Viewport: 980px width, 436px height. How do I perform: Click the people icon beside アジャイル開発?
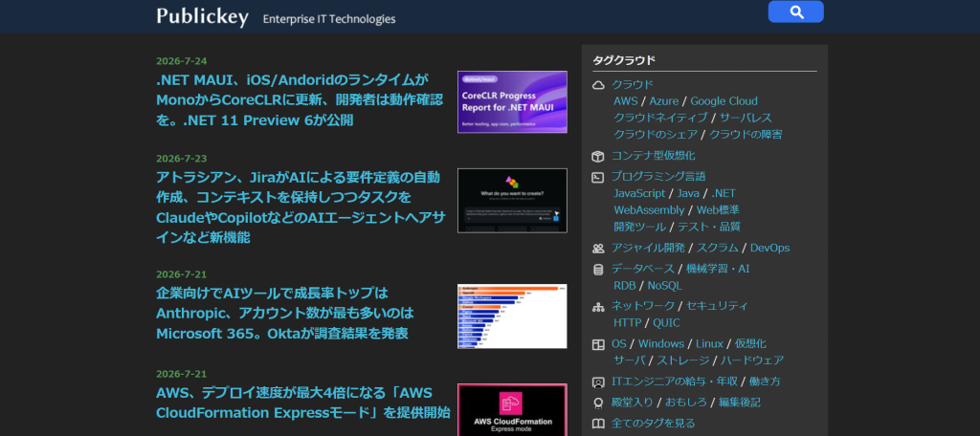point(598,249)
